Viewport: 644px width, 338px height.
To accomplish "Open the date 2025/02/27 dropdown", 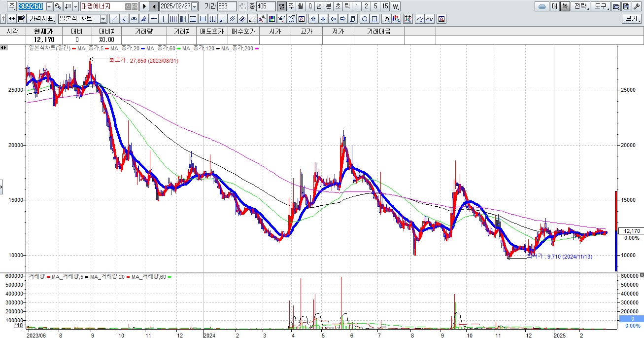I will pos(194,6).
